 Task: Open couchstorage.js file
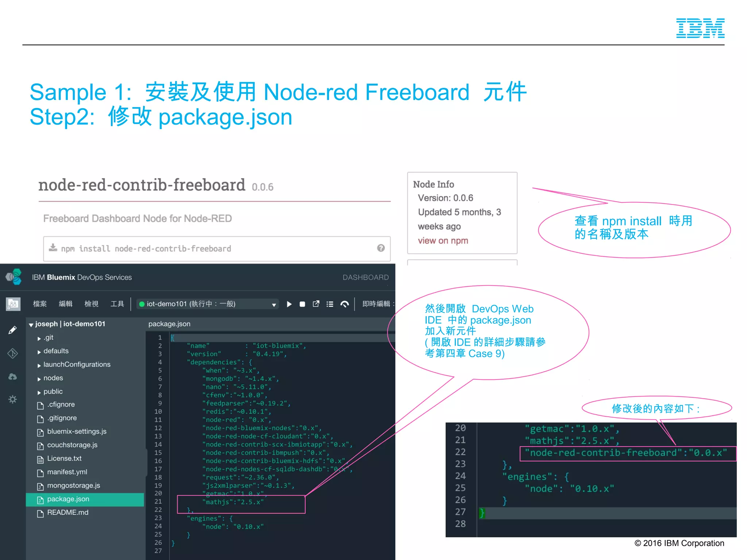72,445
